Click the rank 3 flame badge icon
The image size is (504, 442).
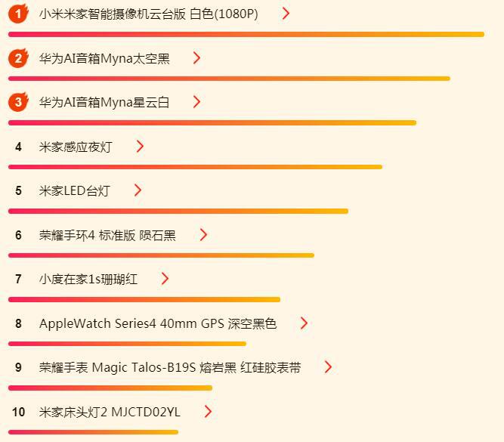pyautogui.click(x=18, y=101)
